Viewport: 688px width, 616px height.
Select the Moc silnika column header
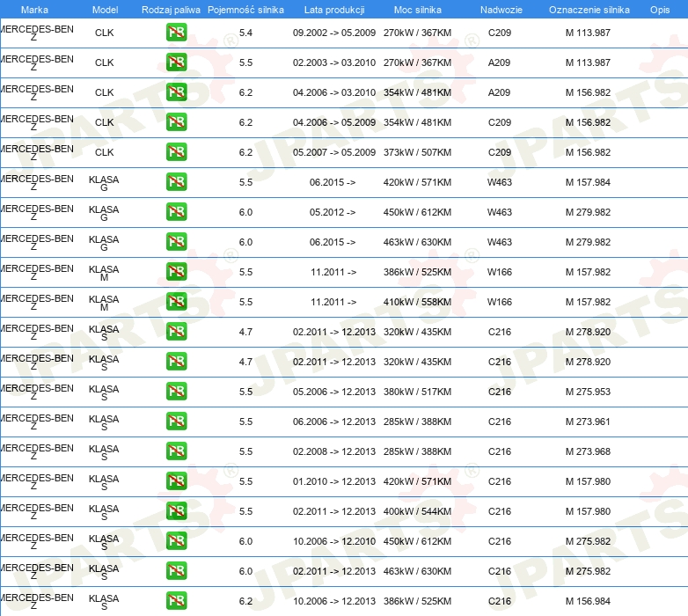click(418, 9)
